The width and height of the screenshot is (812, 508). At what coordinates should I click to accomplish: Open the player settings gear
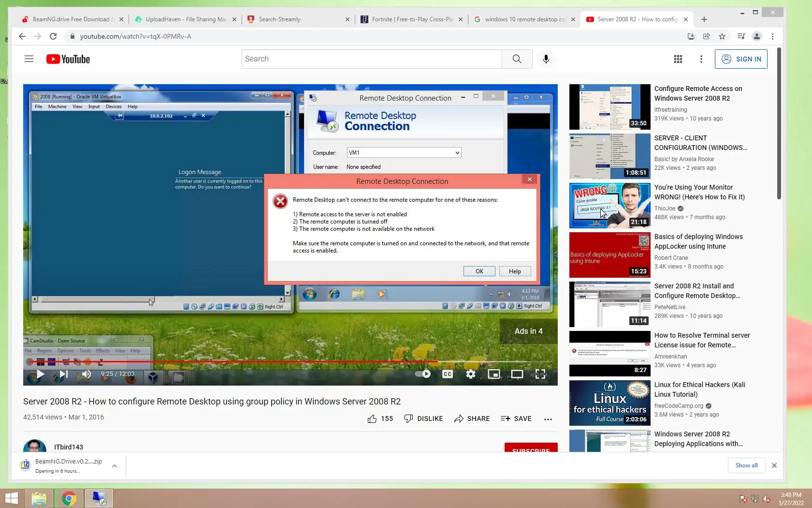coord(471,374)
